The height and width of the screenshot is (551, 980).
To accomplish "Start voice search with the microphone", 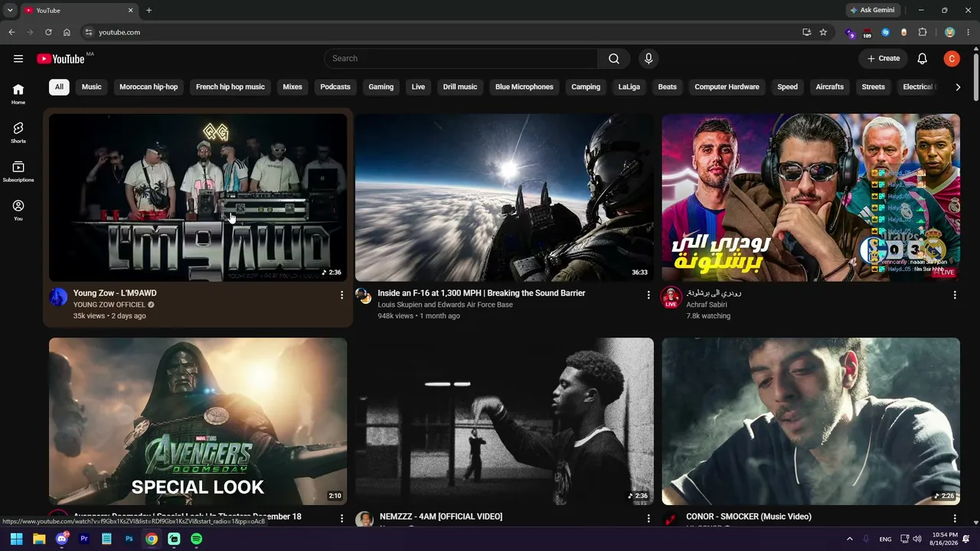I will click(648, 59).
